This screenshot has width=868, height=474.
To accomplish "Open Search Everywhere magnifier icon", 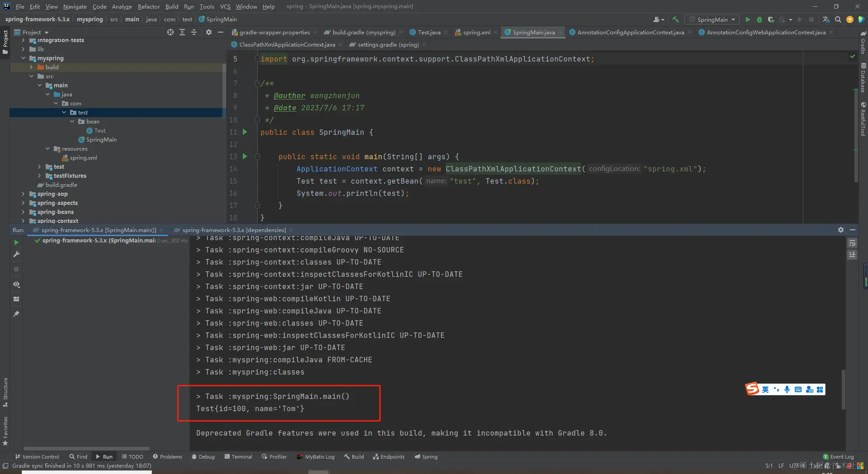I will pos(838,19).
